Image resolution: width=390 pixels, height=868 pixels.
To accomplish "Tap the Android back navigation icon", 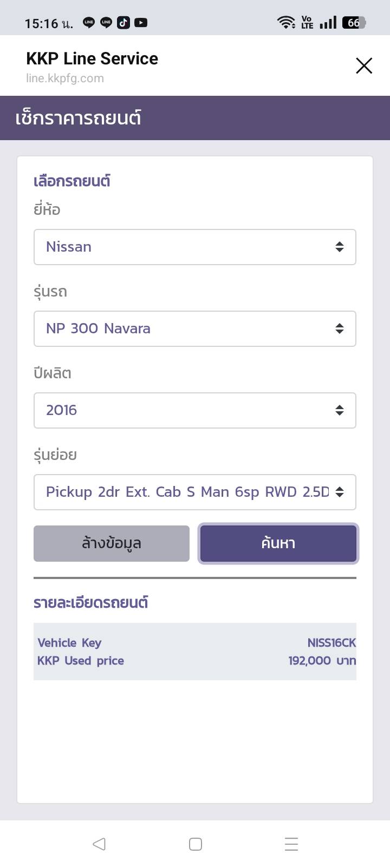I will coord(99,844).
